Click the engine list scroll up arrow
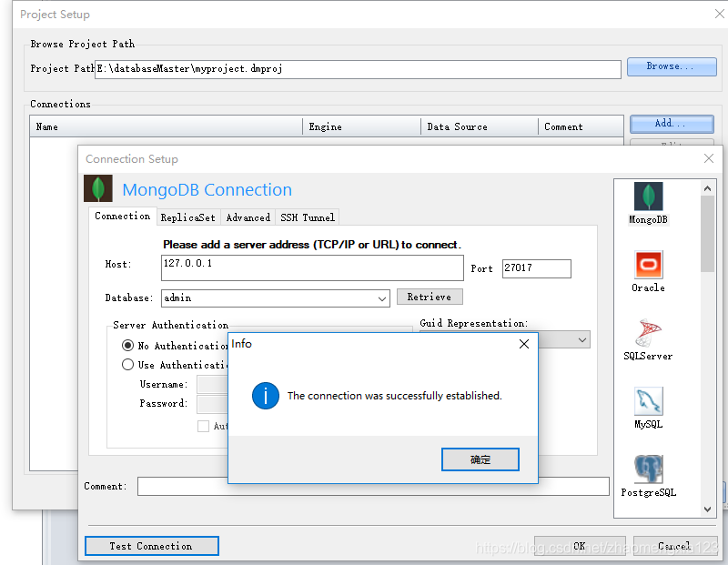 coord(707,188)
